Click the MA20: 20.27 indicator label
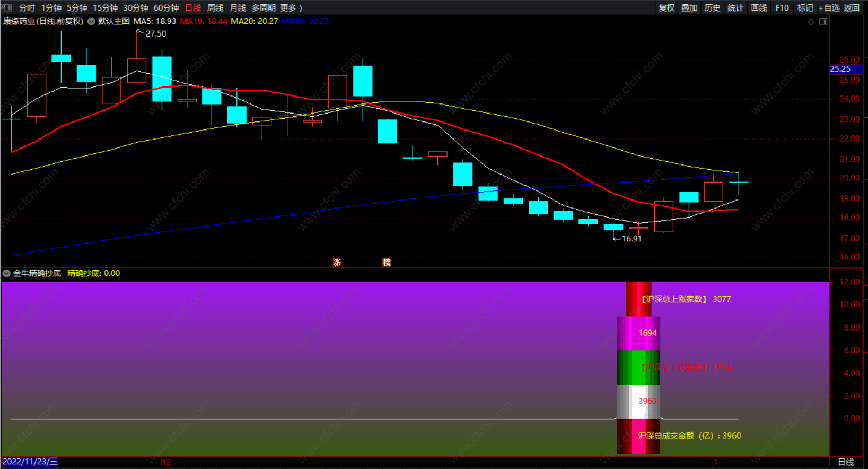This screenshot has height=469, width=868. click(255, 21)
